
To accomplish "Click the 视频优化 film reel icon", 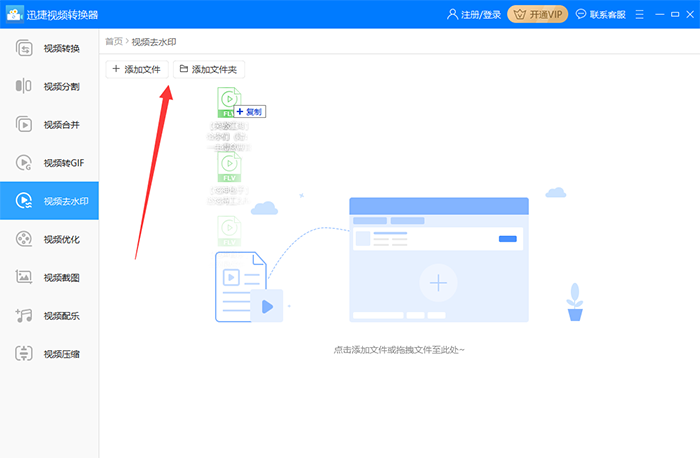I will (24, 239).
